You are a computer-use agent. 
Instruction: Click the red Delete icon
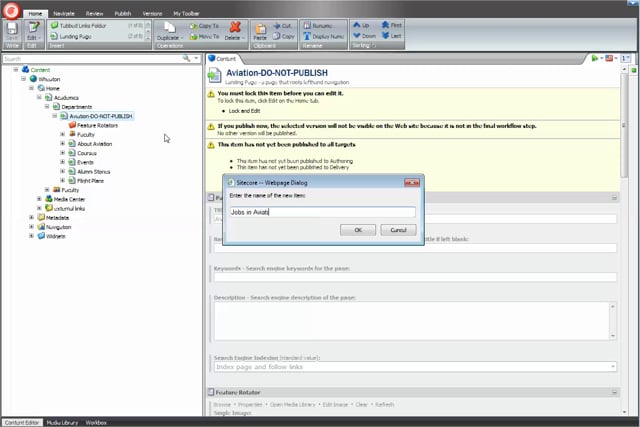(x=234, y=28)
